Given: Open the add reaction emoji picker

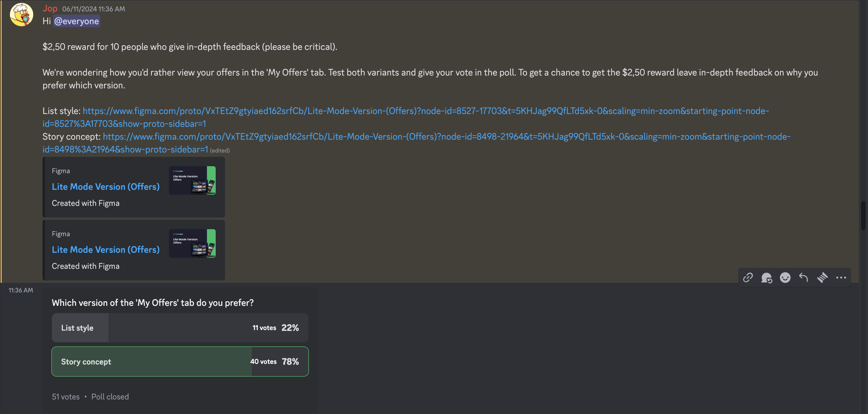Looking at the screenshot, I should tap(785, 278).
